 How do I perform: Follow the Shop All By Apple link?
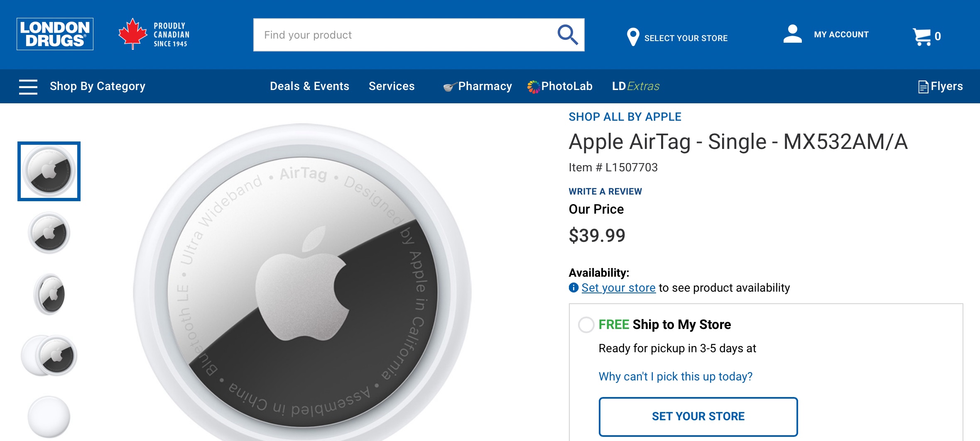[x=625, y=117]
